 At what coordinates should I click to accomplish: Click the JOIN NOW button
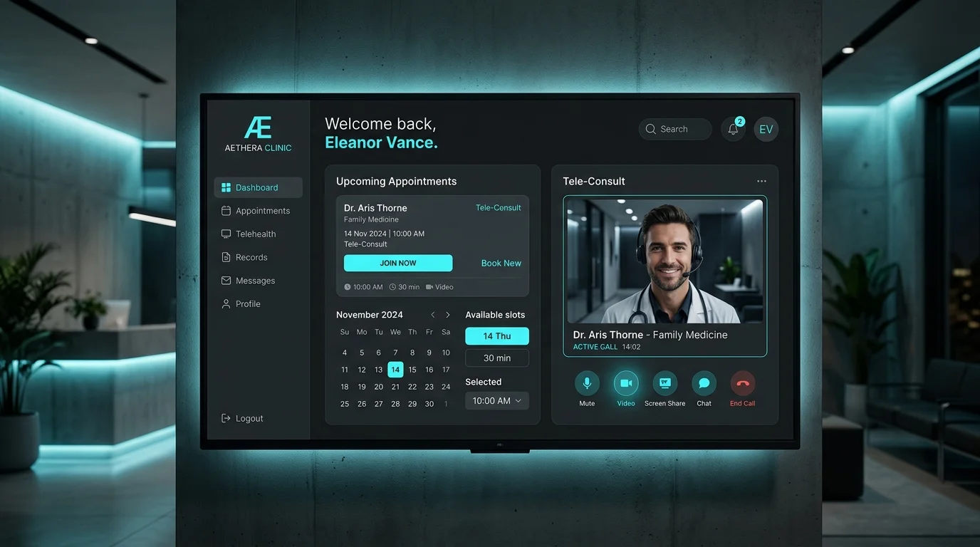(x=398, y=263)
